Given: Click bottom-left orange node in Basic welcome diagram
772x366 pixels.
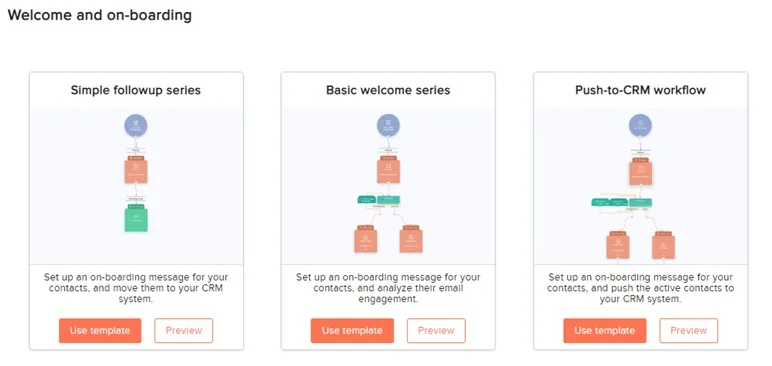Looking at the screenshot, I should click(366, 239).
